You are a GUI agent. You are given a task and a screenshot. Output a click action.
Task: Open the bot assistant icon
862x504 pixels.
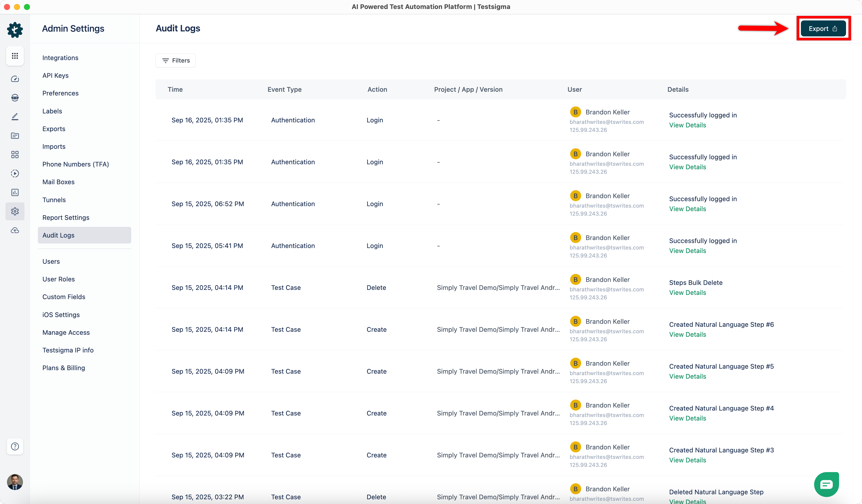coord(15,98)
